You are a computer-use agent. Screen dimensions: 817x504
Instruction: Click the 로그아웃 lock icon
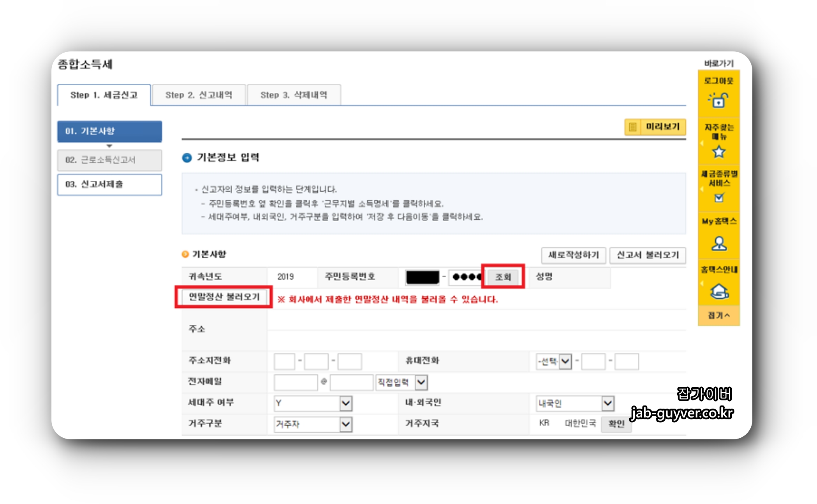click(x=718, y=100)
